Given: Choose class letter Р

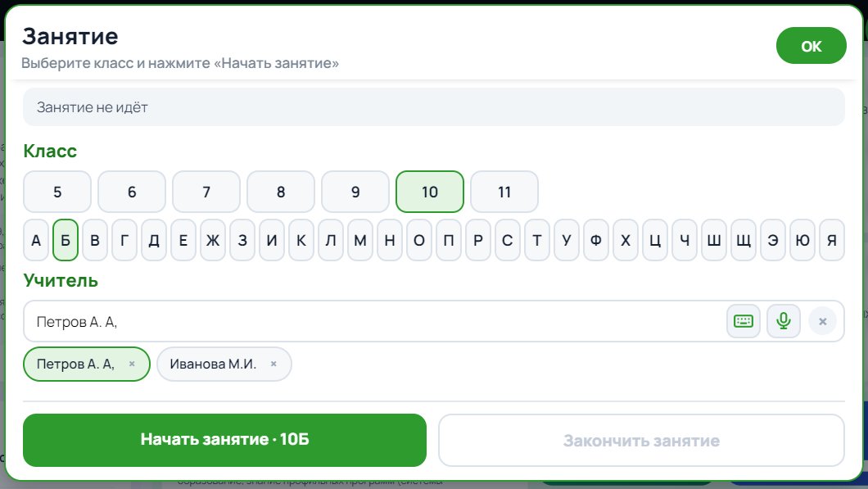Looking at the screenshot, I should coord(478,240).
